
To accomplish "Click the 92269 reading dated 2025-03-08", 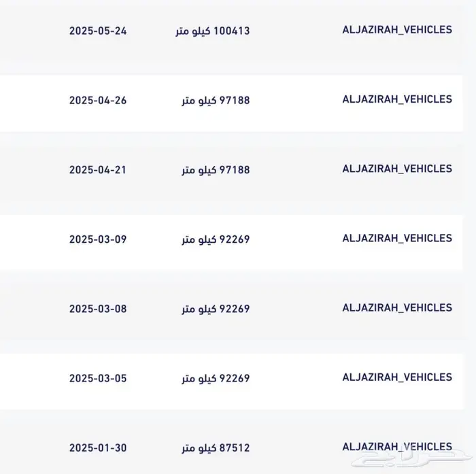I will point(216,309).
